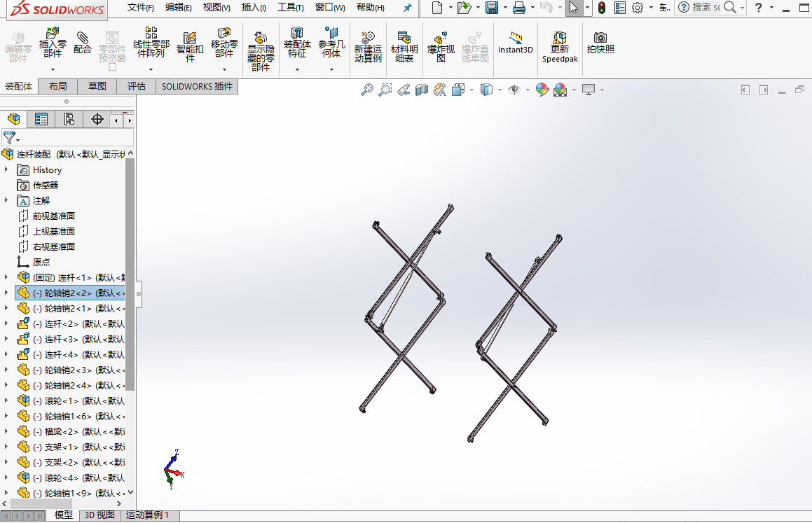Open dropdown arrow under 装配体特征
The image size is (812, 523).
click(x=297, y=69)
